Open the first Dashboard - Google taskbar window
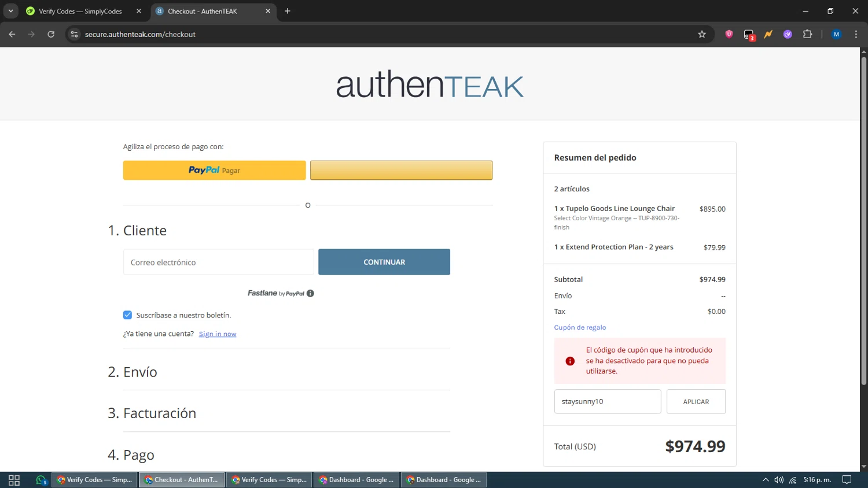Image resolution: width=868 pixels, height=488 pixels. pyautogui.click(x=356, y=480)
